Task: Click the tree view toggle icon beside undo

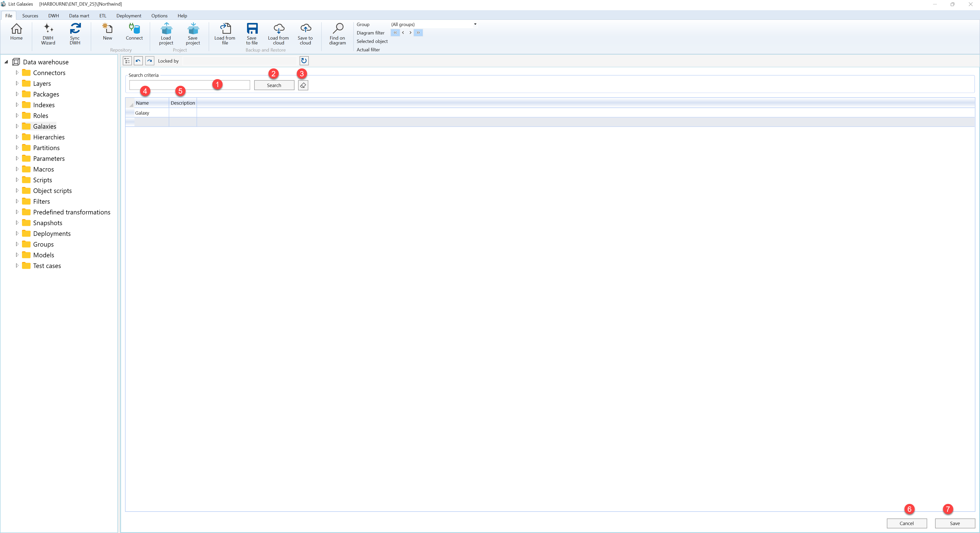Action: click(127, 61)
